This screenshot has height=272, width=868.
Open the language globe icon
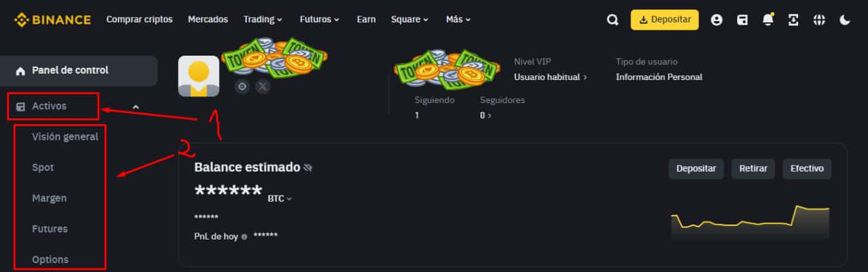(x=819, y=20)
